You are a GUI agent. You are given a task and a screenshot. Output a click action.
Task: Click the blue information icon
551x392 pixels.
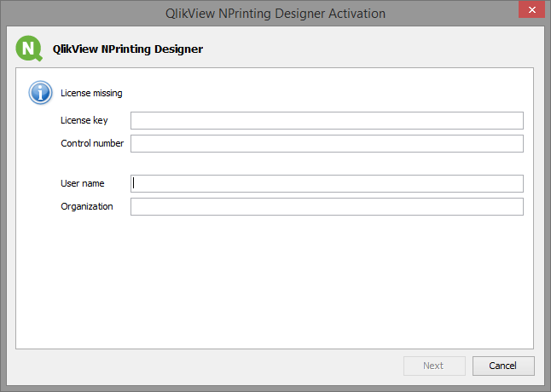pos(40,93)
